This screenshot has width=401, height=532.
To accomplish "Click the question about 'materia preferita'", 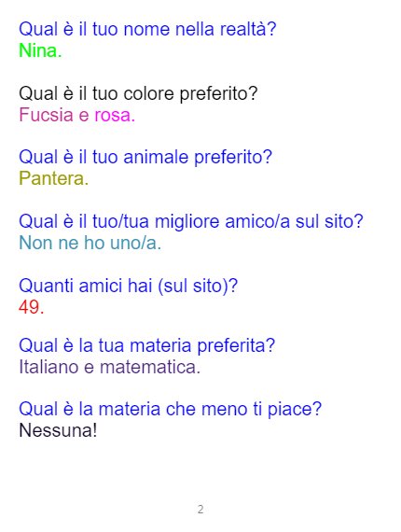I will point(146,346).
